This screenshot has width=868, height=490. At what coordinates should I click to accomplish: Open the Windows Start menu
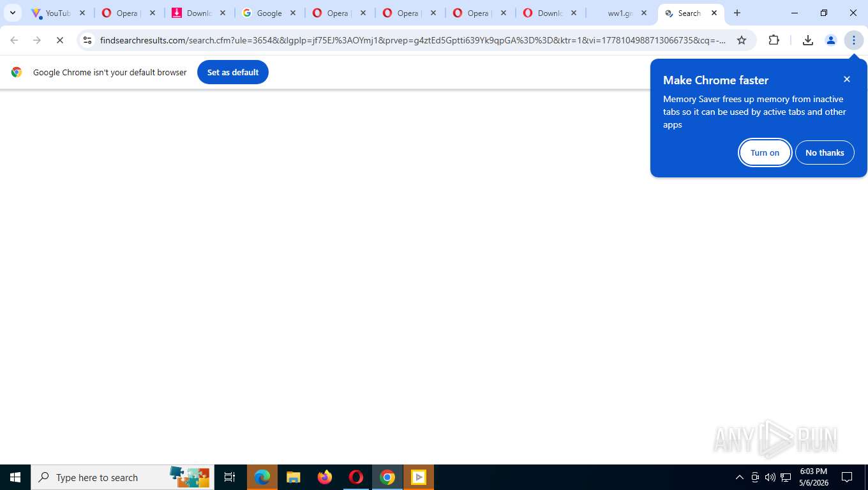pos(15,477)
